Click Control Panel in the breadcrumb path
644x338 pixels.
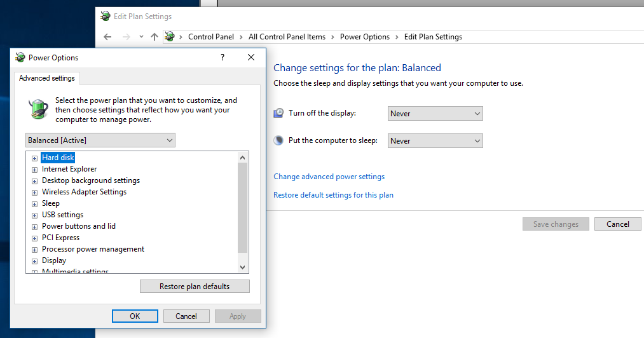pyautogui.click(x=211, y=37)
